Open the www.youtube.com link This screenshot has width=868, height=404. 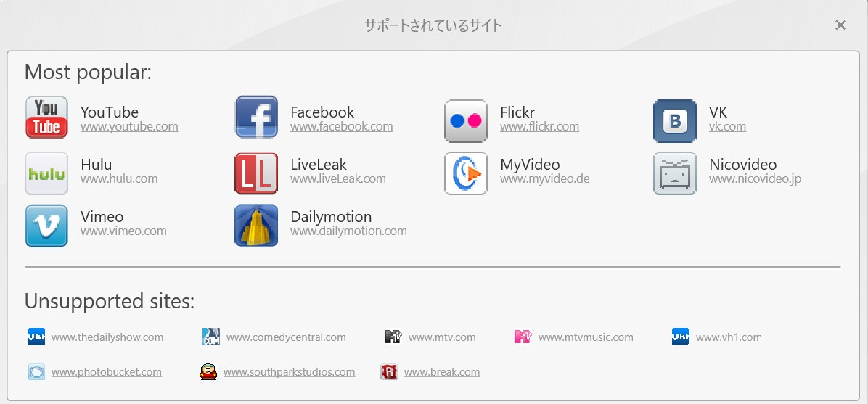[x=129, y=126]
